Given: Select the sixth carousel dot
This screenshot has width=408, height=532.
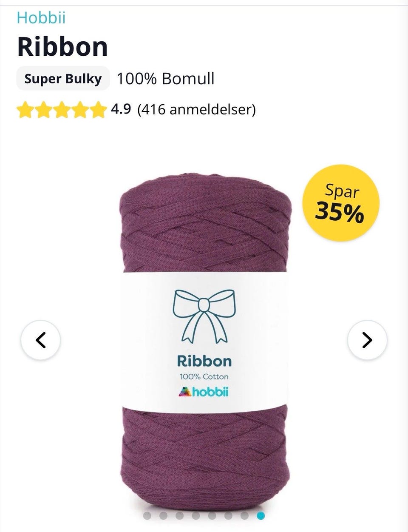Looking at the screenshot, I should pos(228,516).
